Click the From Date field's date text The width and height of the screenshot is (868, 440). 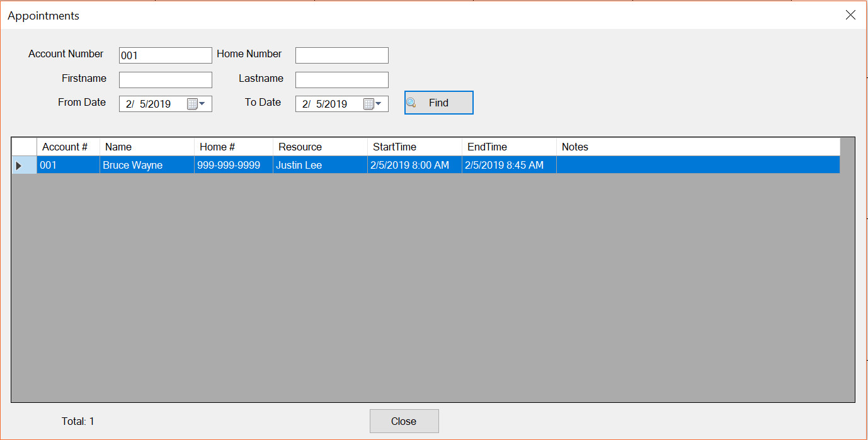149,104
